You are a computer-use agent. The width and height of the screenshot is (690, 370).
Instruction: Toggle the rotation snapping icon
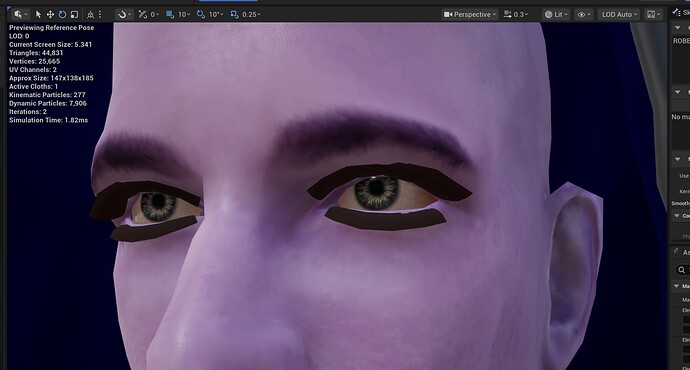[201, 15]
